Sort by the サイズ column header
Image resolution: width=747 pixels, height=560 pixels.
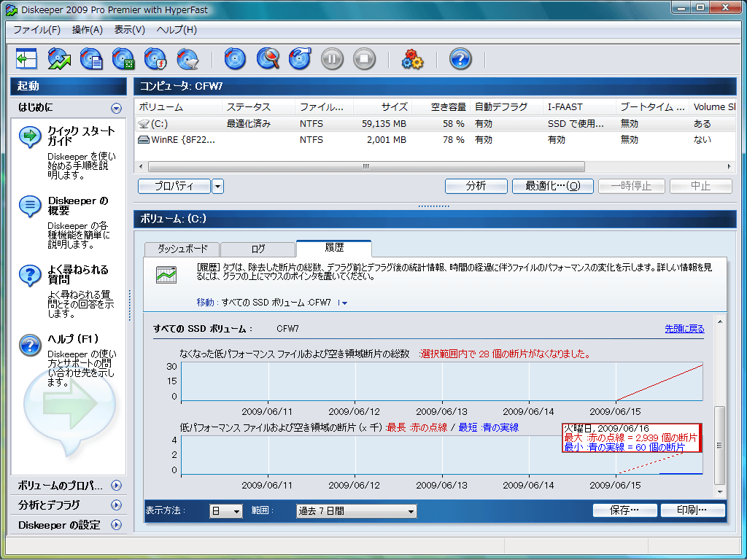[x=382, y=107]
